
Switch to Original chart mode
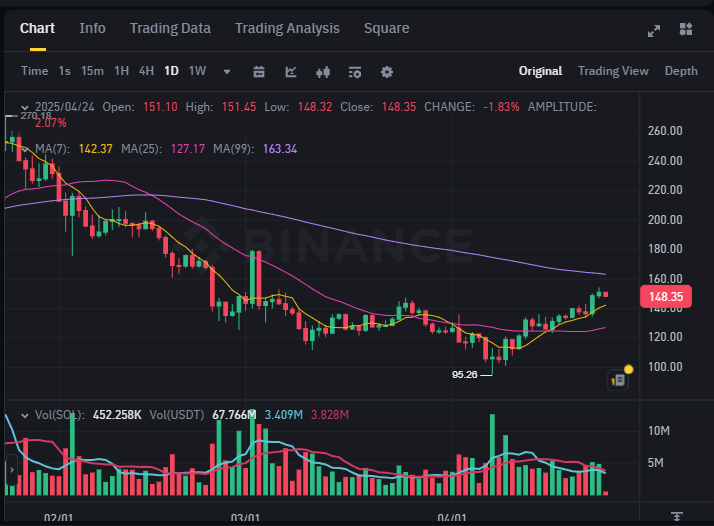click(540, 71)
